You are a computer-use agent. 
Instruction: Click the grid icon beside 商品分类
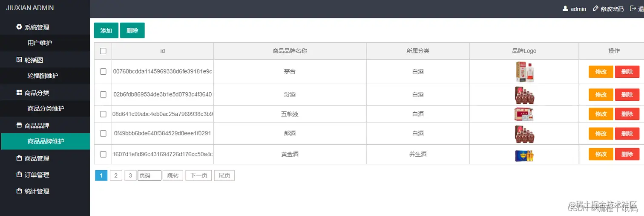[19, 93]
